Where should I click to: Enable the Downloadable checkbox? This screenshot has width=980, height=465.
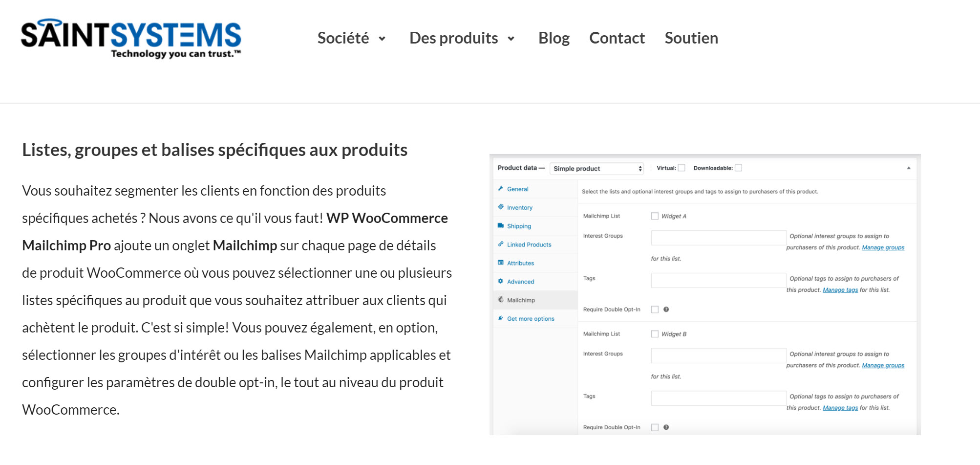738,168
